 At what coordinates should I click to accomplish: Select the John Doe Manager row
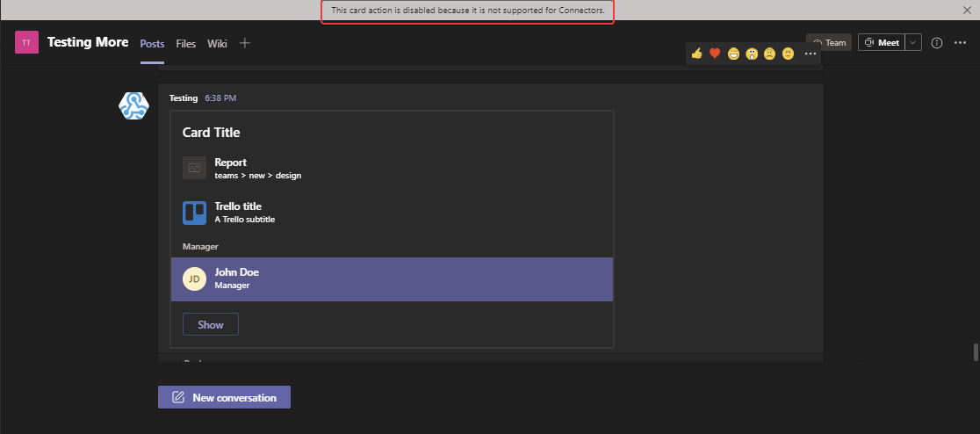[392, 278]
